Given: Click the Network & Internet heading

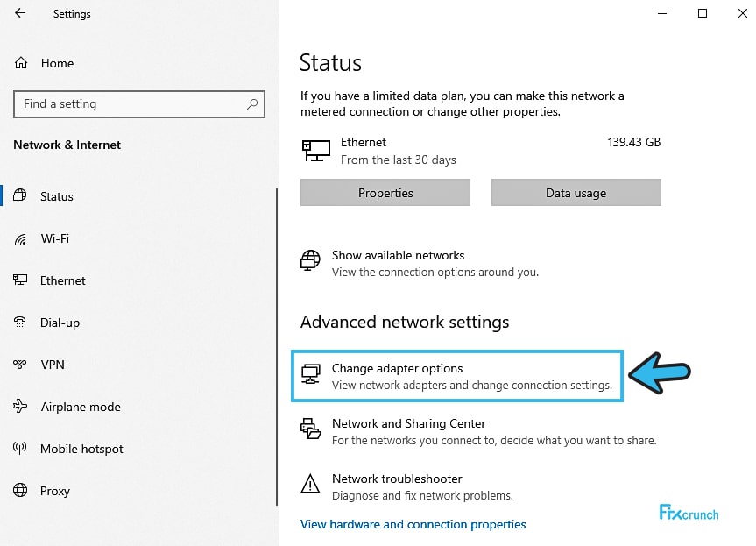Looking at the screenshot, I should point(67,145).
